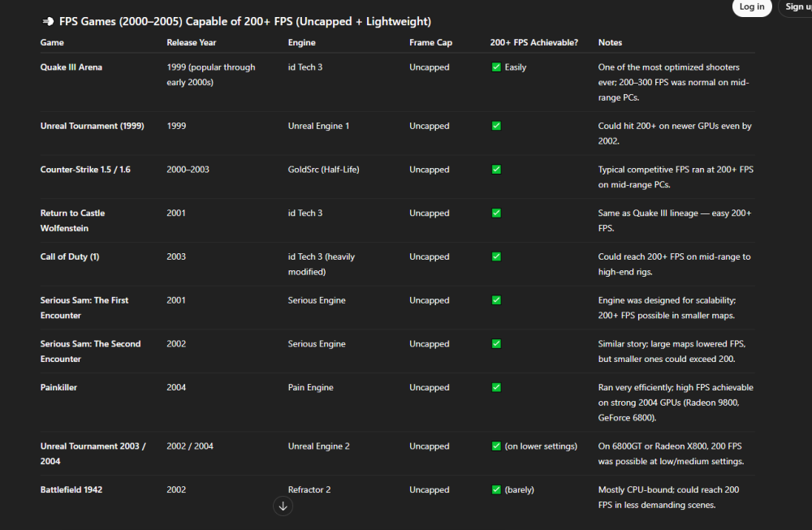Toggle the checkbox in the Unreal Tournament (1999) row
The height and width of the screenshot is (530, 812).
coord(496,126)
